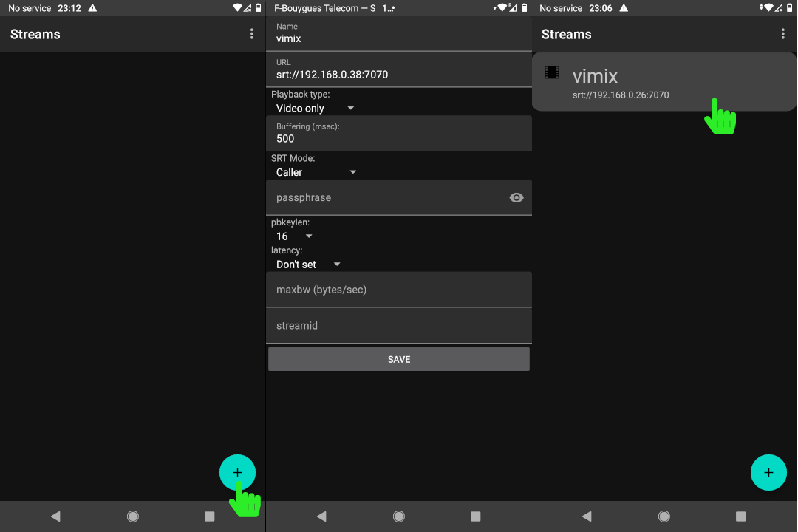
Task: Open the Playback type dropdown showing Video only
Action: (314, 108)
